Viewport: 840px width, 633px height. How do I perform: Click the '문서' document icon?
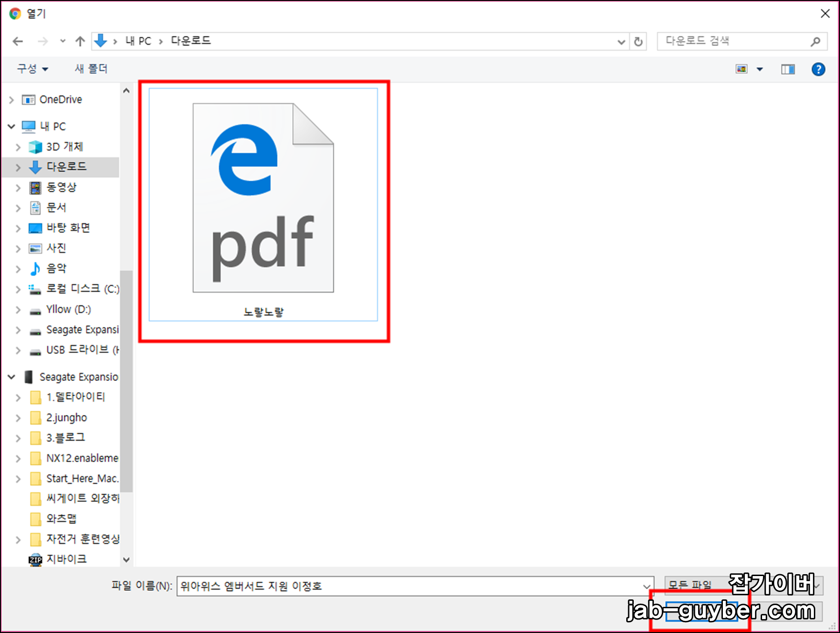(35, 208)
